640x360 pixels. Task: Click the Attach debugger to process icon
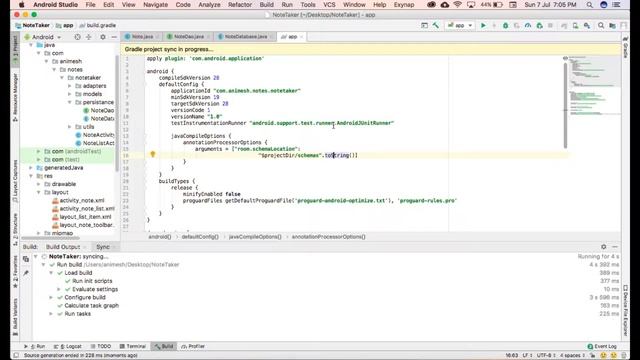click(539, 25)
